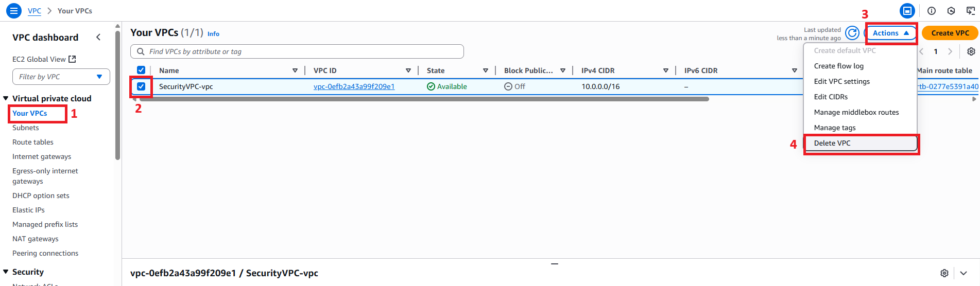Refresh the VPC list
Screen dimensions: 980x286
[x=853, y=33]
